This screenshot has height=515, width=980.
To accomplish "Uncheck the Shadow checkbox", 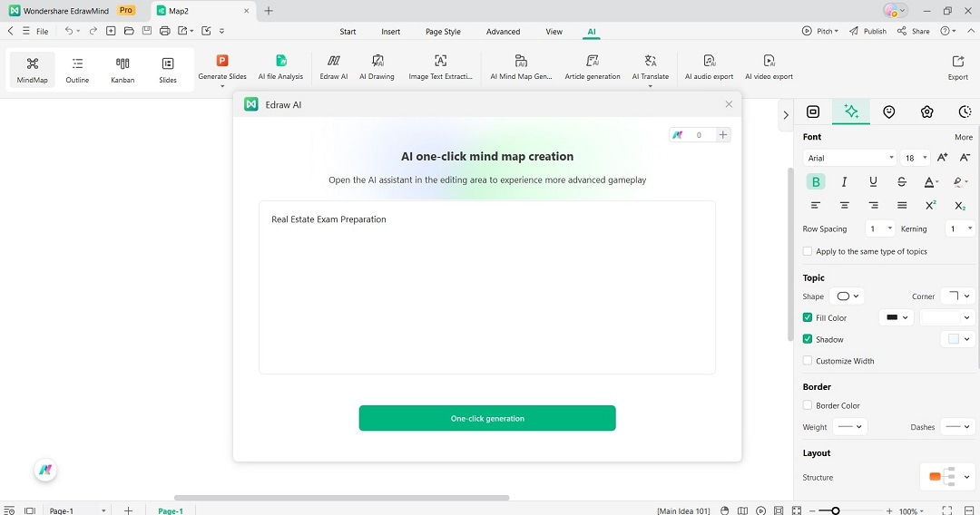I will [x=808, y=339].
